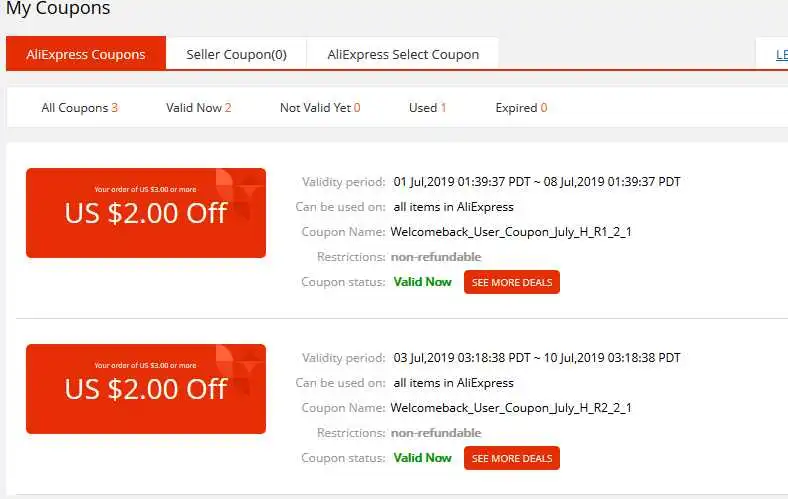Click the My Coupons page heading
Screen dimensions: 788x499
[x=58, y=8]
